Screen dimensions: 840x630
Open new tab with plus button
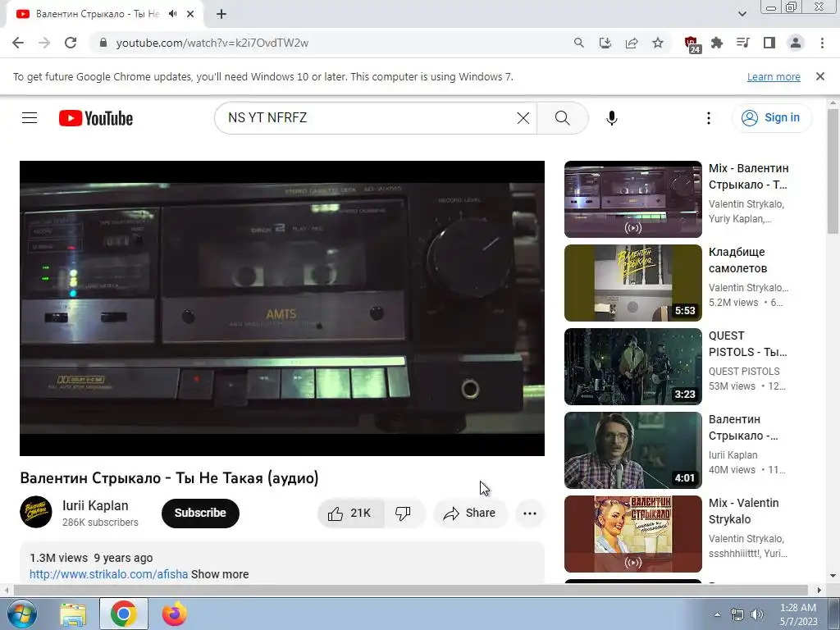[x=221, y=14]
